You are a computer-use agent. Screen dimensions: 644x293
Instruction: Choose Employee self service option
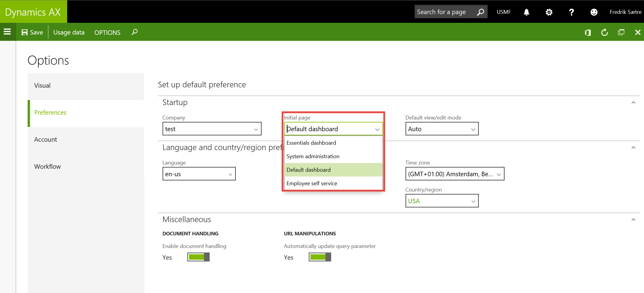point(312,183)
